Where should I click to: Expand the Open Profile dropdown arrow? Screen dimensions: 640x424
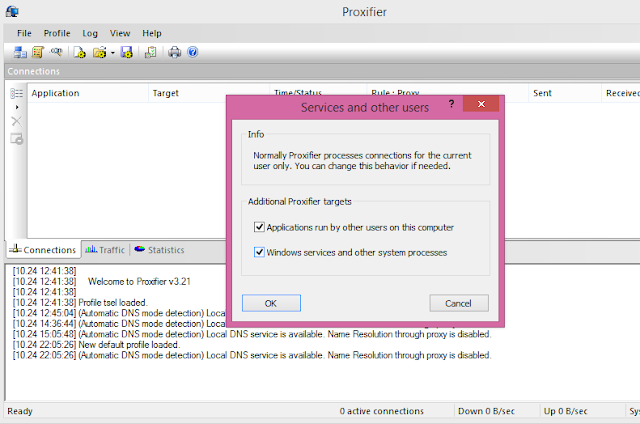coord(113,53)
